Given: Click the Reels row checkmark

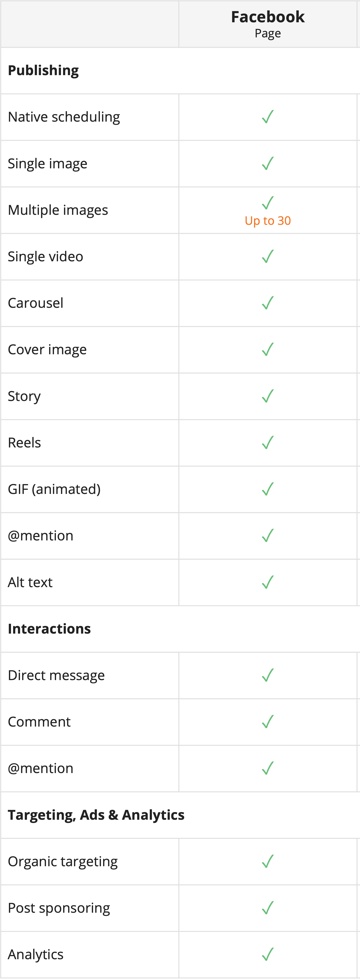Looking at the screenshot, I should [268, 442].
